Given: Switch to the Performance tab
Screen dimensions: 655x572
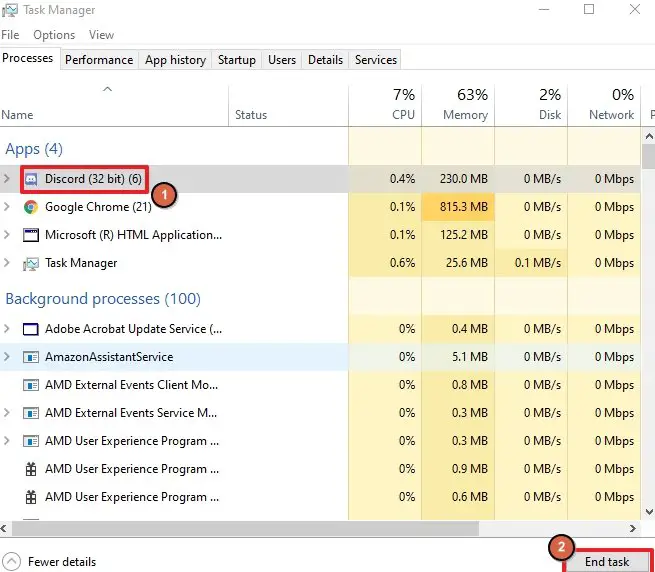Looking at the screenshot, I should click(99, 60).
